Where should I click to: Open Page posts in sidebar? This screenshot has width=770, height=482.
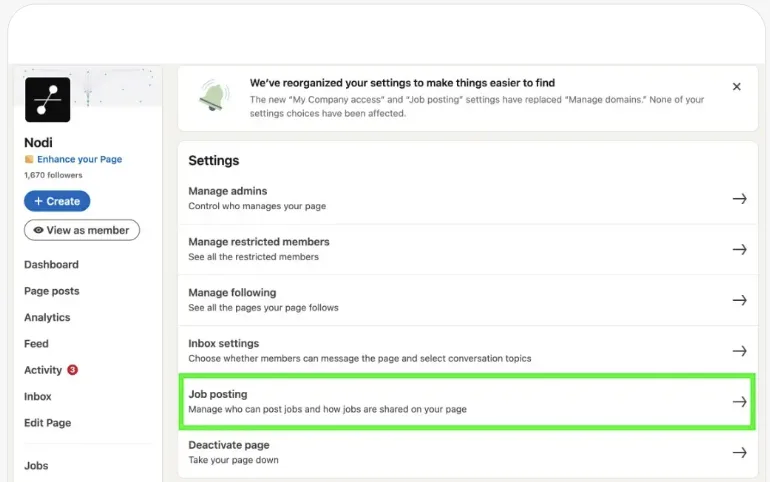(x=52, y=291)
